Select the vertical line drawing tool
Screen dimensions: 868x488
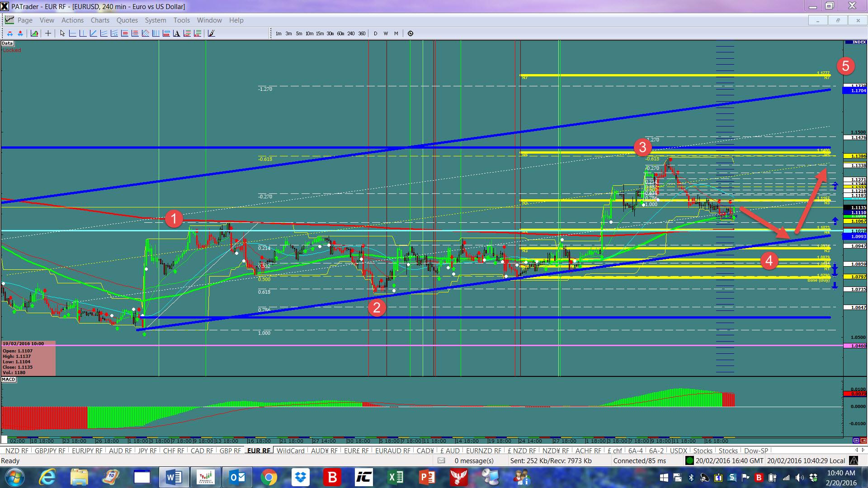[x=83, y=33]
